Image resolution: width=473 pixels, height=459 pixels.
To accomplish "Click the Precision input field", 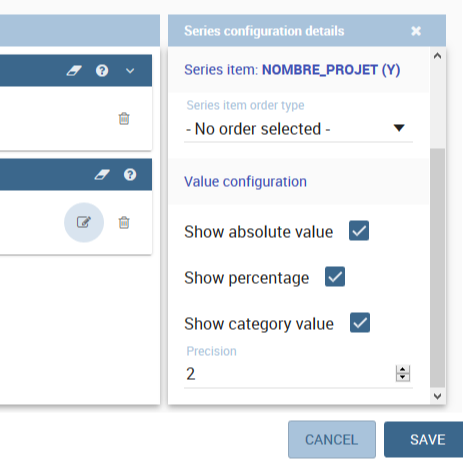I will click(x=289, y=374).
